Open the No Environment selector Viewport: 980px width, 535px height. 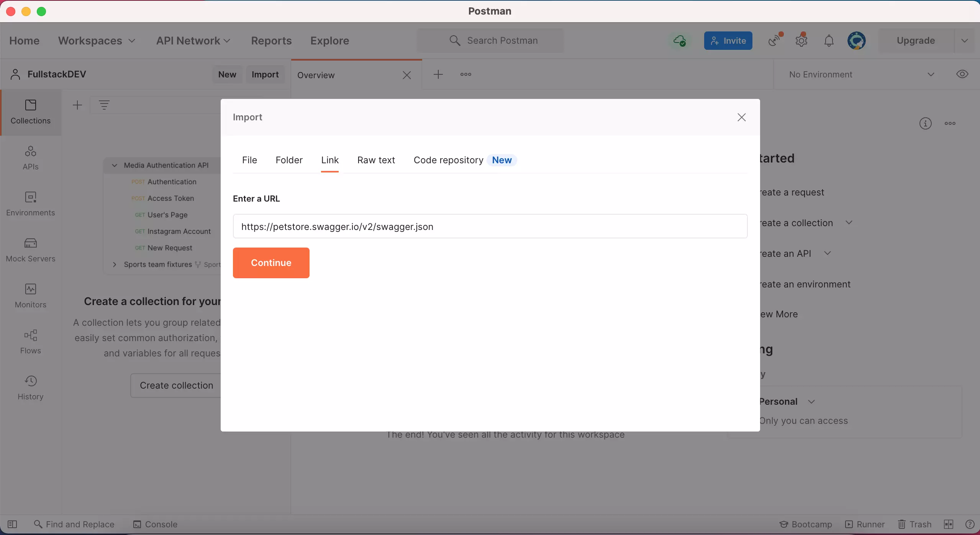[862, 74]
